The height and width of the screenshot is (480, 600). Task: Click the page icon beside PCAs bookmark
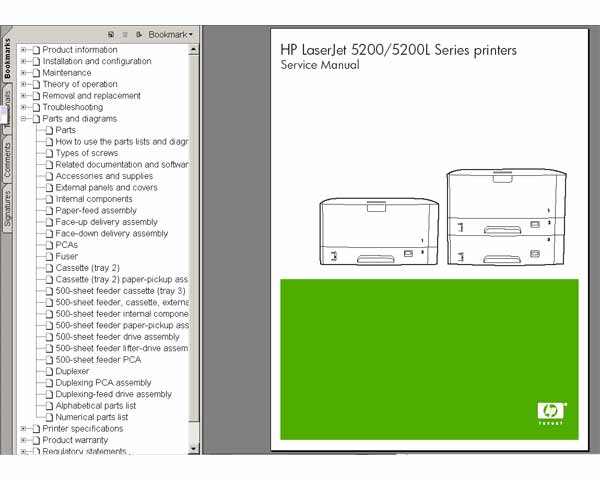click(x=49, y=245)
